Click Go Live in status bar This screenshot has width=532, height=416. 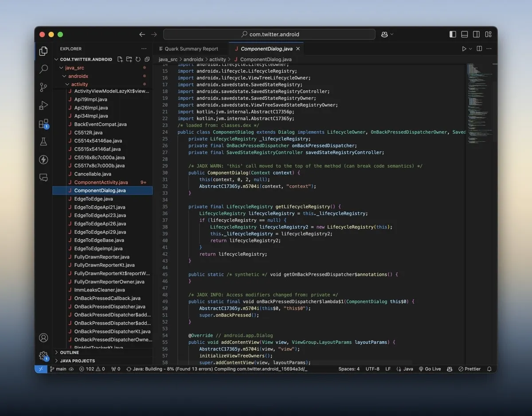(430, 369)
